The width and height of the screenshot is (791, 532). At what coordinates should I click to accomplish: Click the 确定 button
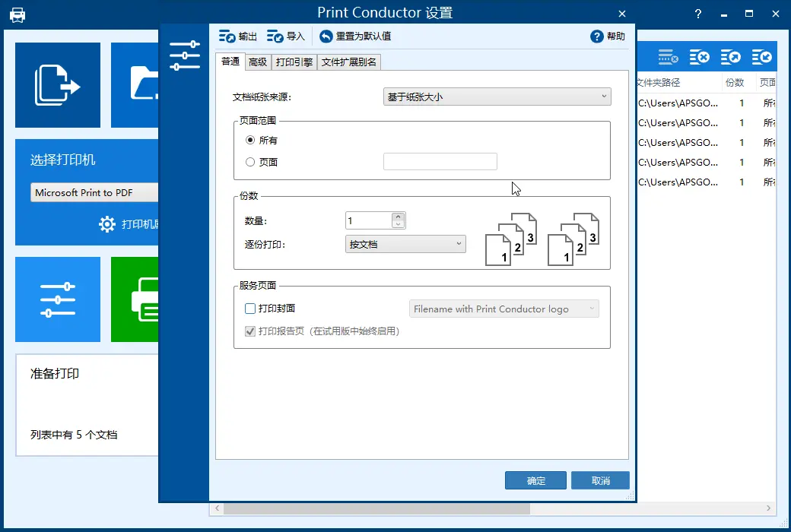[x=535, y=480]
